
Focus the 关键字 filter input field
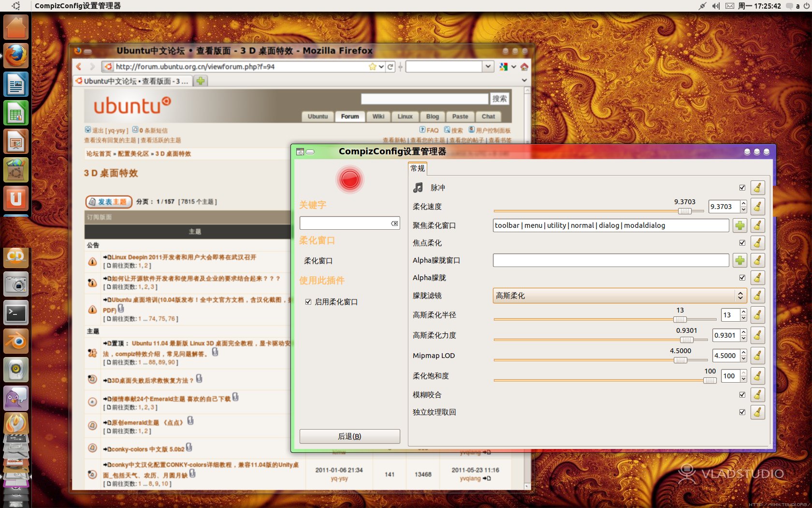click(345, 223)
